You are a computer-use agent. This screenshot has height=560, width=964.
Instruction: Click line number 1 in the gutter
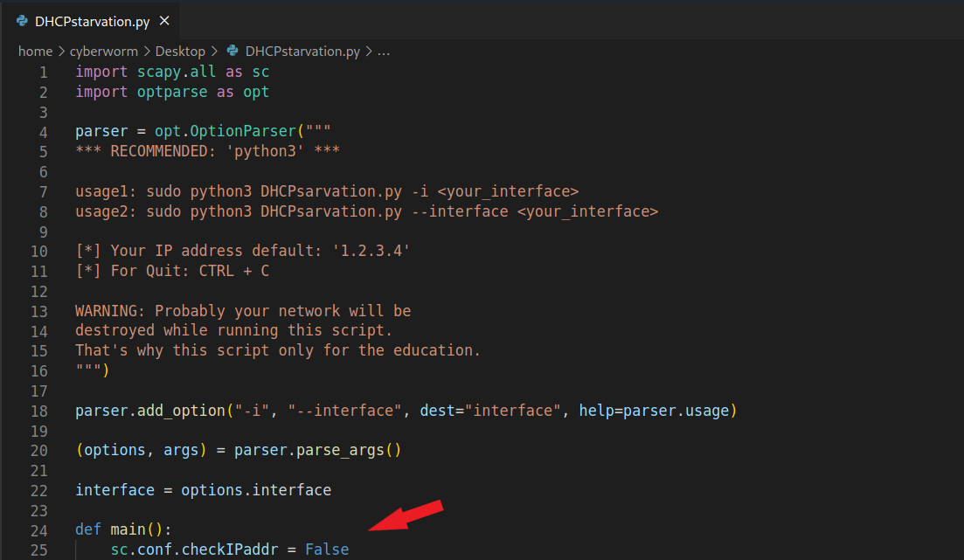click(x=44, y=72)
